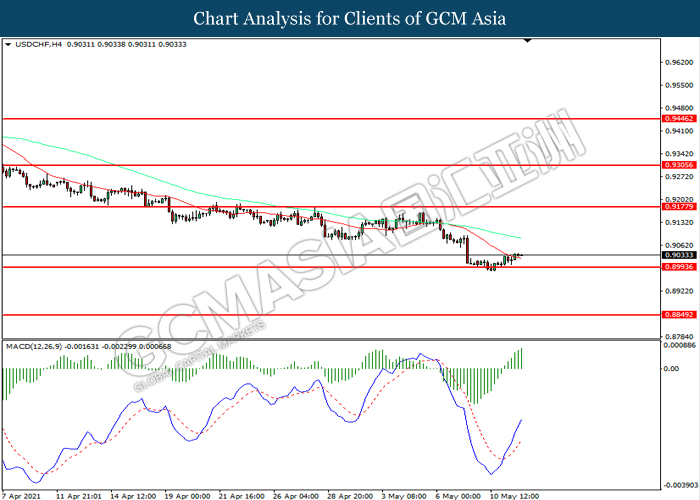Viewport: 700px width, 500px height.
Task: Click the 14 Apr 12:00 time label
Action: (133, 496)
